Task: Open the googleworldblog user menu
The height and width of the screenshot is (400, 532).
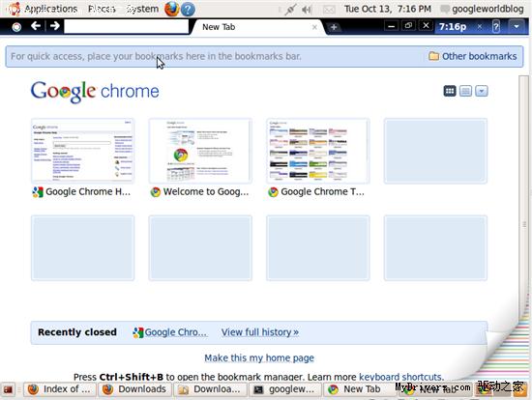Action: 482,9
